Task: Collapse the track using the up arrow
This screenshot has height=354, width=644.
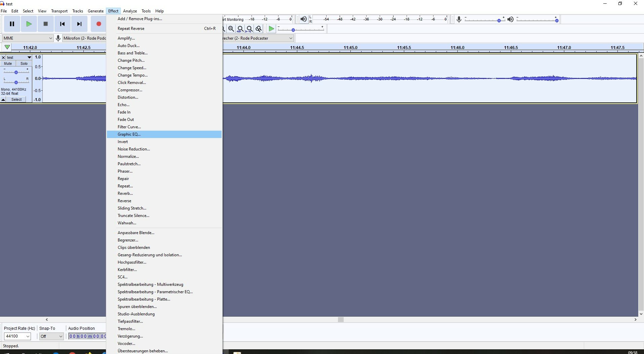Action: point(3,100)
